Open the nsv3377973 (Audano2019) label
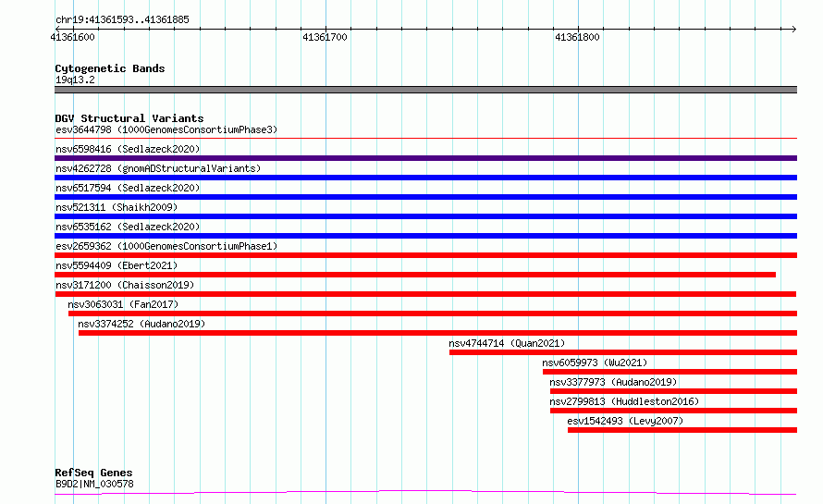The width and height of the screenshot is (823, 504). (x=614, y=382)
